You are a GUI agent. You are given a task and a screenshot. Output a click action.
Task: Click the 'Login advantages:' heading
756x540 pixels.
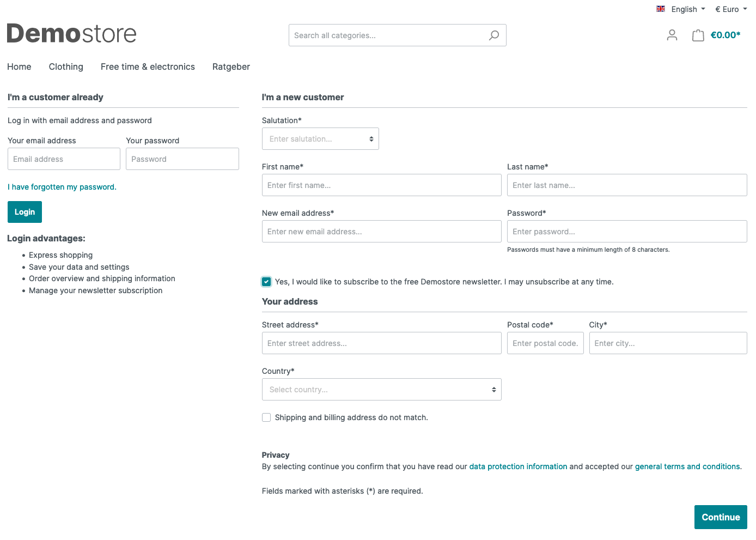tap(46, 238)
